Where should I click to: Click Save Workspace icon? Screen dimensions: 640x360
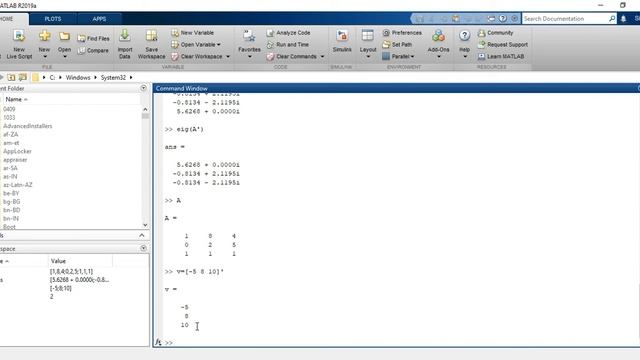click(151, 36)
